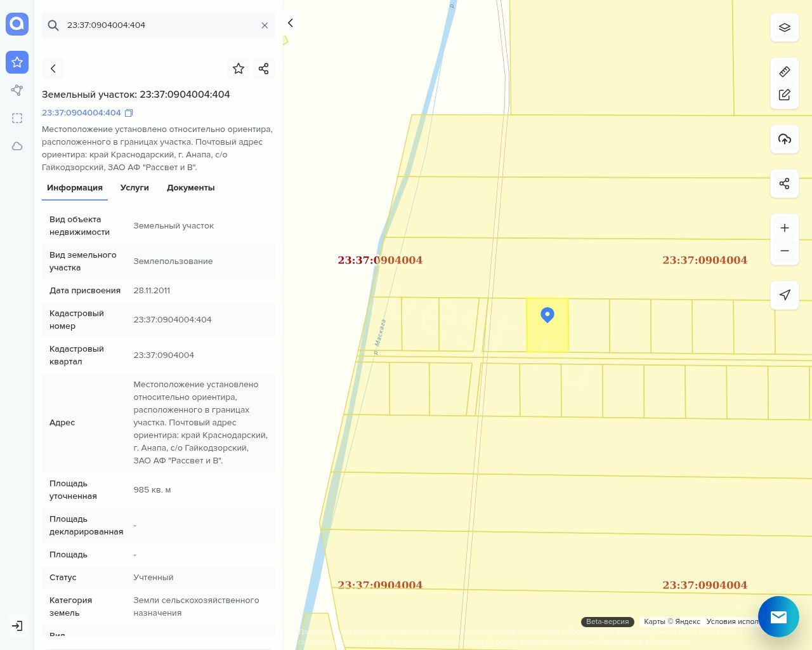Open the graph connections sidebar icon
The image size is (812, 650).
click(x=17, y=90)
